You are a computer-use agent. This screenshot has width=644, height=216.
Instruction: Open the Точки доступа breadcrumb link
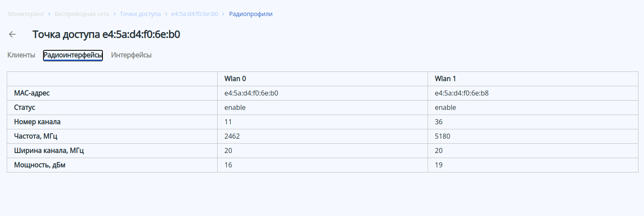pyautogui.click(x=140, y=14)
